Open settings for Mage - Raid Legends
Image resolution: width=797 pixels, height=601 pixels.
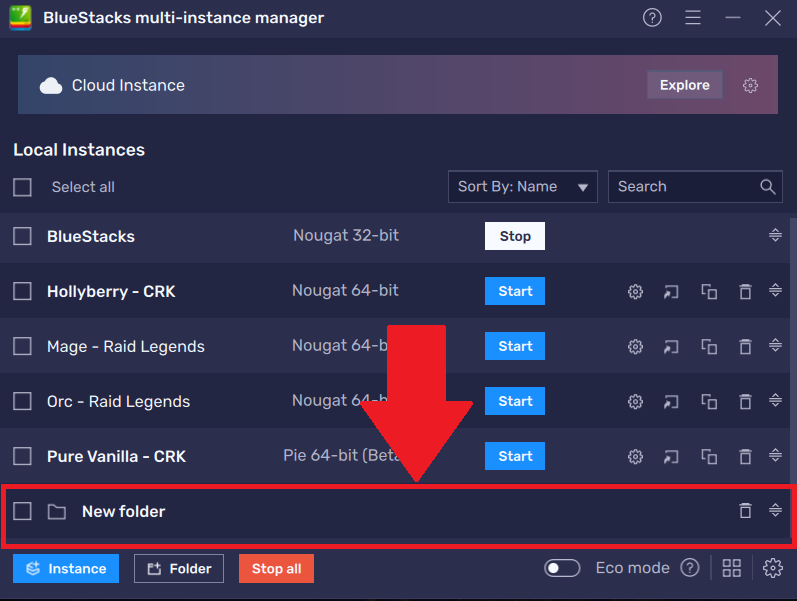[635, 346]
